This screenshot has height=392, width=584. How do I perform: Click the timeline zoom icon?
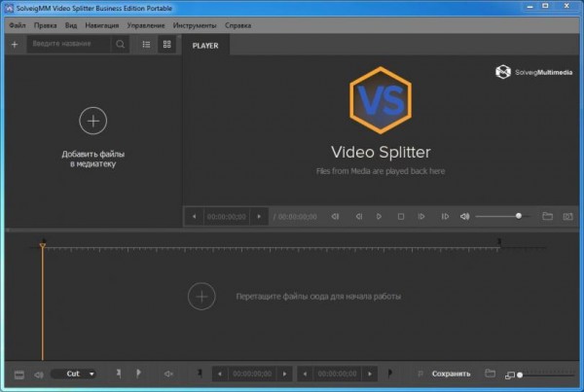point(509,375)
